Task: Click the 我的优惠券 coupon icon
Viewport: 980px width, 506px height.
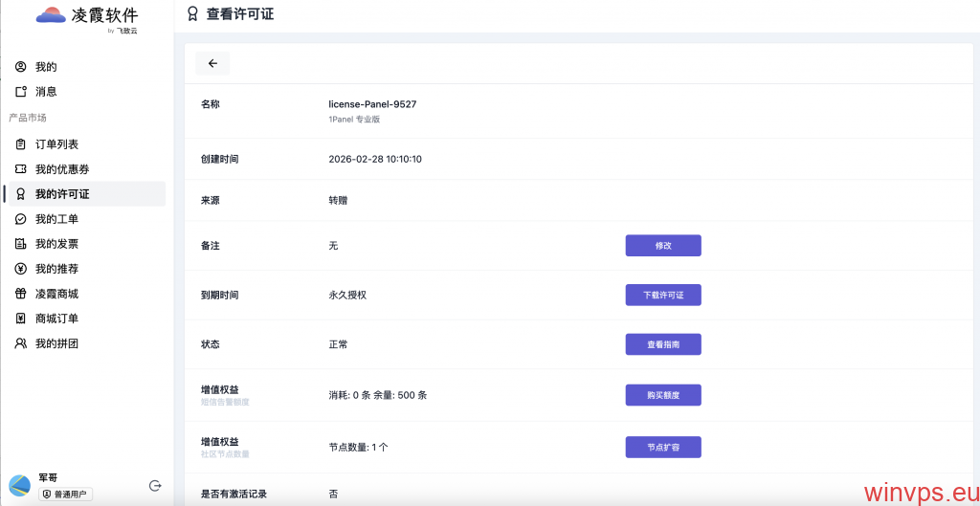Action: click(21, 169)
